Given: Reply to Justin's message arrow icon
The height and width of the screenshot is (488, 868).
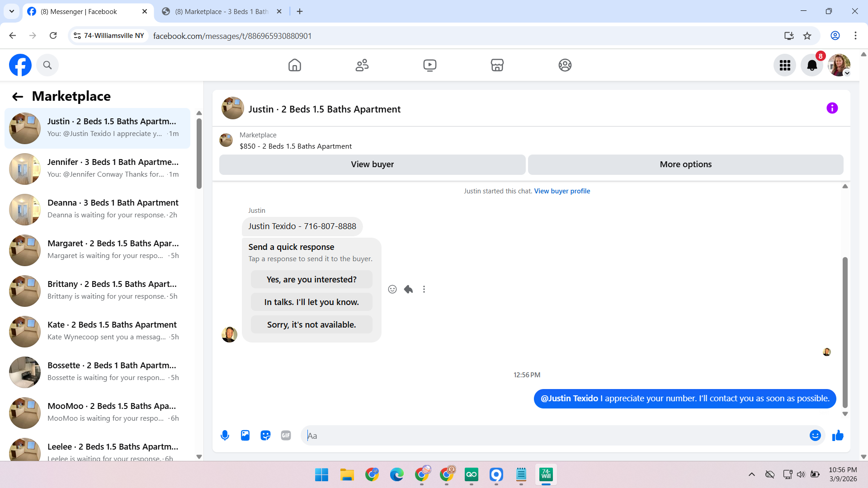Looking at the screenshot, I should tap(408, 289).
